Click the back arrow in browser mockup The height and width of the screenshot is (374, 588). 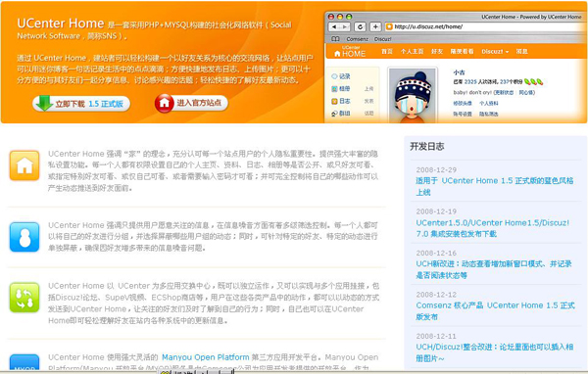[x=334, y=26]
